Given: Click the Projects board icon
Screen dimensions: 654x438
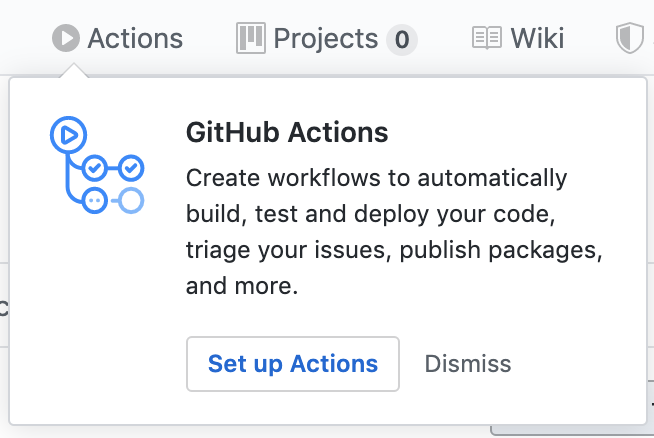Looking at the screenshot, I should [250, 39].
